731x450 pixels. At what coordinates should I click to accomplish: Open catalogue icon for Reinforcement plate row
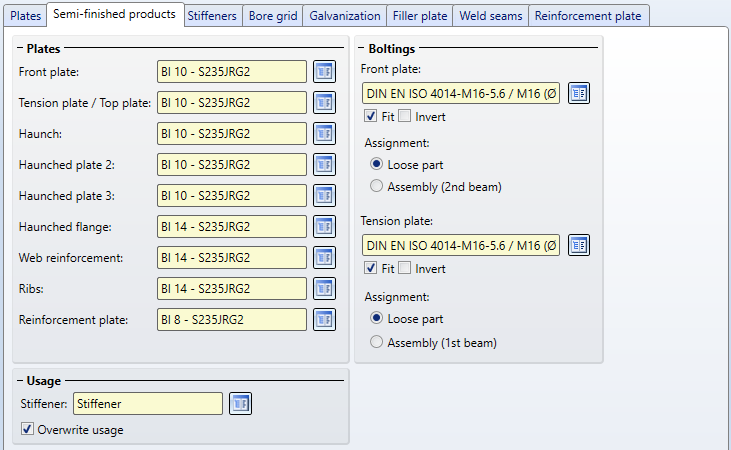click(x=323, y=320)
